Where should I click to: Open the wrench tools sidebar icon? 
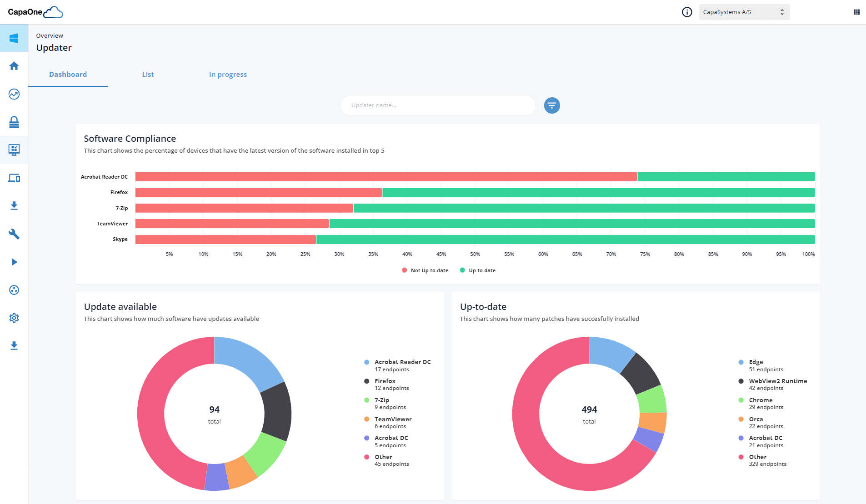pos(14,234)
